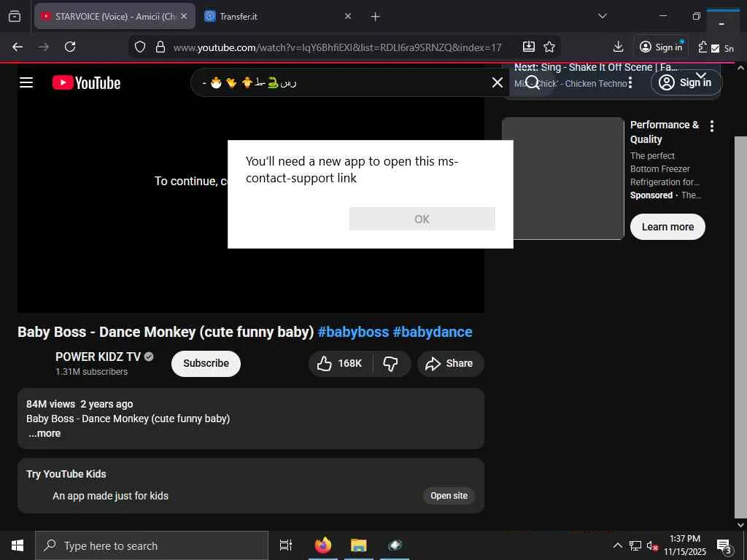747x560 pixels.
Task: Clear the YouTube search box text
Action: click(497, 82)
